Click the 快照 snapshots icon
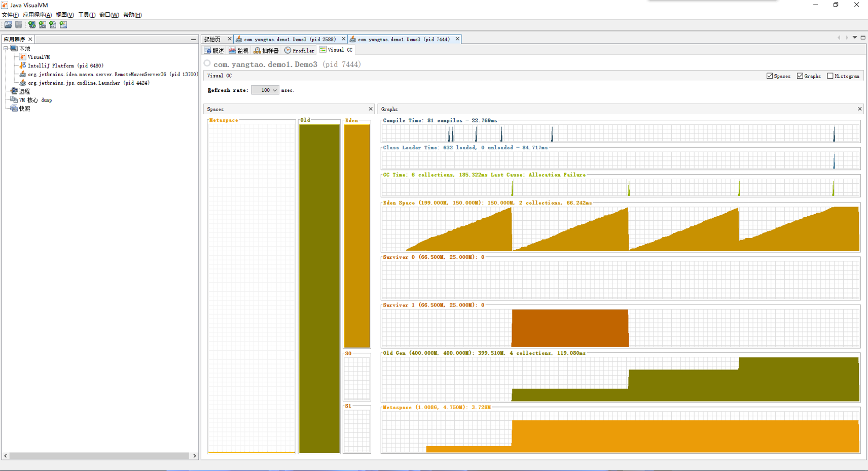This screenshot has width=868, height=471. click(14, 109)
